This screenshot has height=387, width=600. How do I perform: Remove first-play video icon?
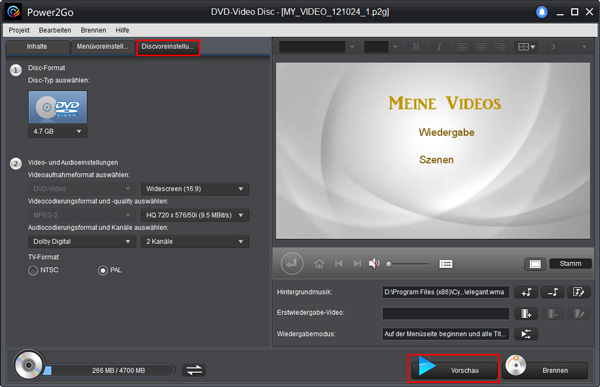click(x=553, y=314)
